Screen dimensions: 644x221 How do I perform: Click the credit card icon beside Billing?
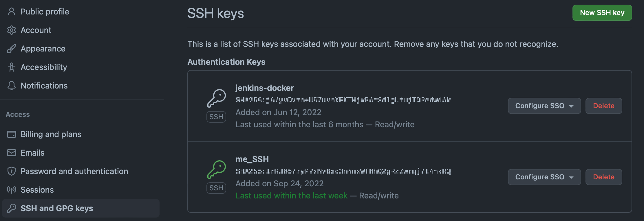tap(12, 134)
